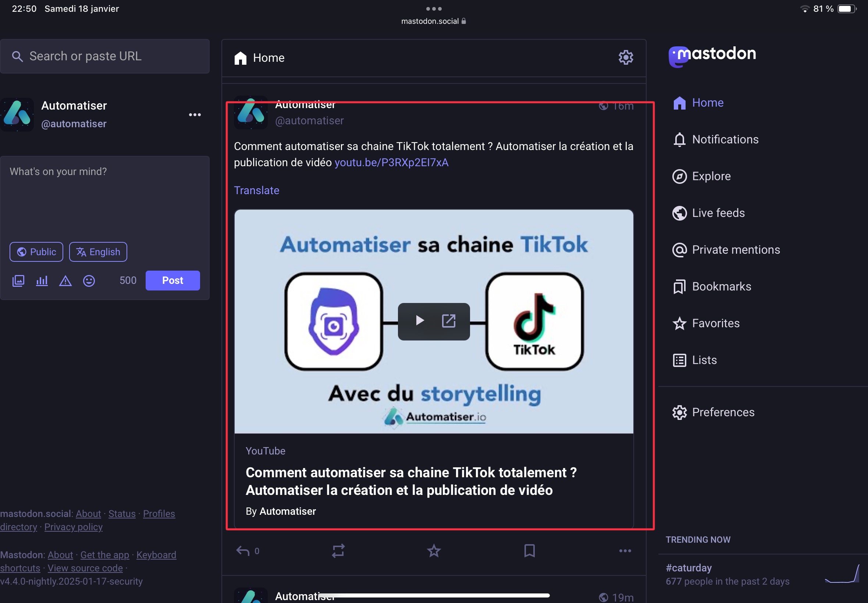
Task: Click the TRENDING NOW heading
Action: (x=698, y=539)
